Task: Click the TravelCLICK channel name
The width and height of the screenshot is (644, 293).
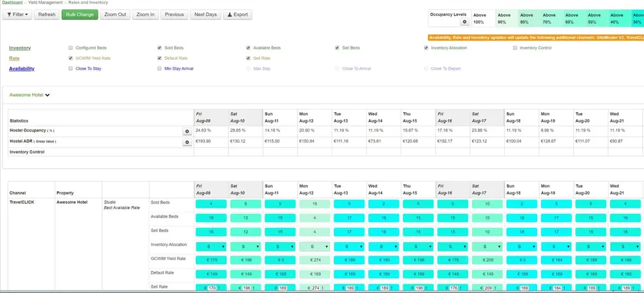Action: (x=21, y=202)
